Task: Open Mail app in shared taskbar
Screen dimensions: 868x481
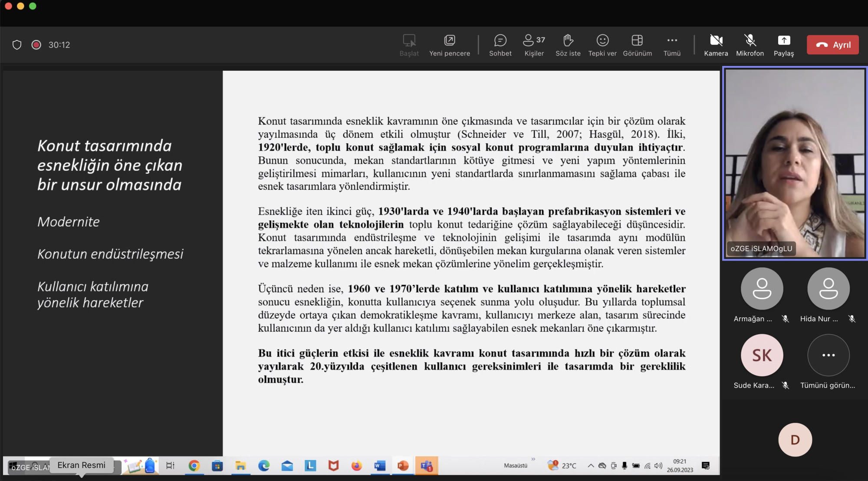Action: pos(287,466)
